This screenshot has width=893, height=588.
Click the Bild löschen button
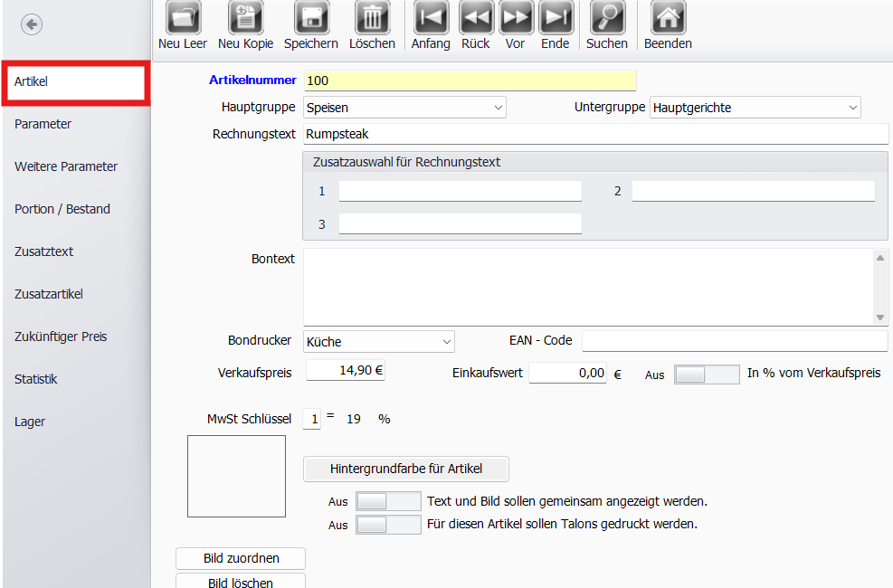pyautogui.click(x=241, y=581)
